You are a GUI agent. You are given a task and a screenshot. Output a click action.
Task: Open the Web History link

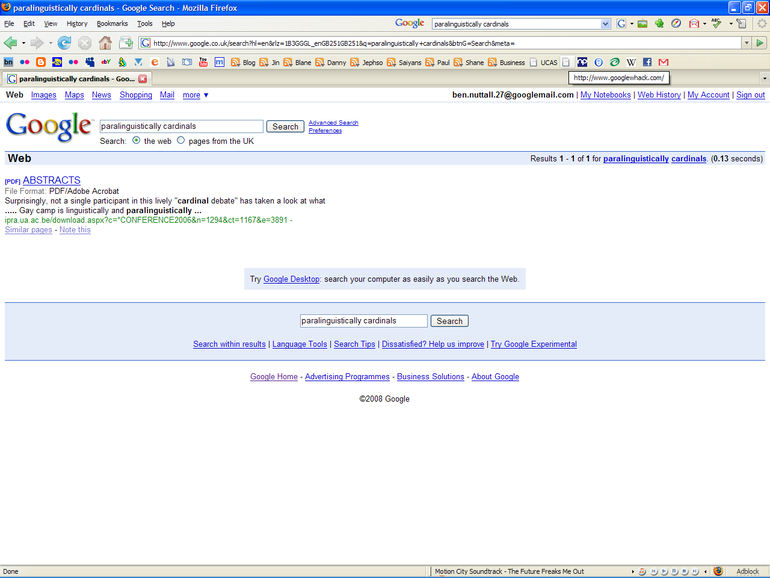659,95
